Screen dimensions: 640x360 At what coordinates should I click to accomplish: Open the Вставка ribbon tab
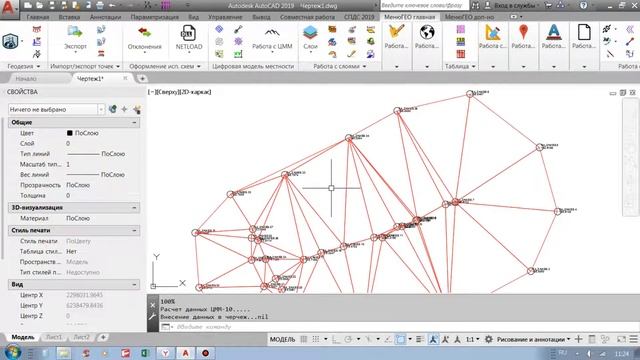pyautogui.click(x=69, y=17)
